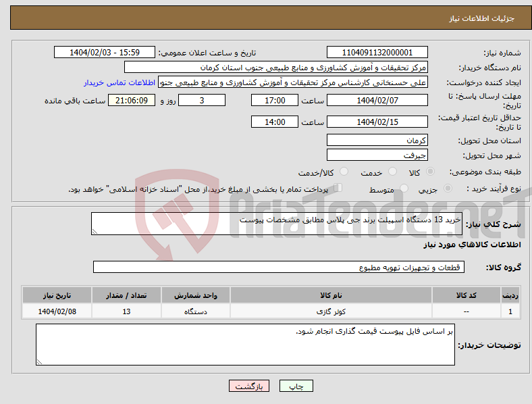The image size is (532, 404).
Task: Select the کالا radio button
Action: click(430, 172)
